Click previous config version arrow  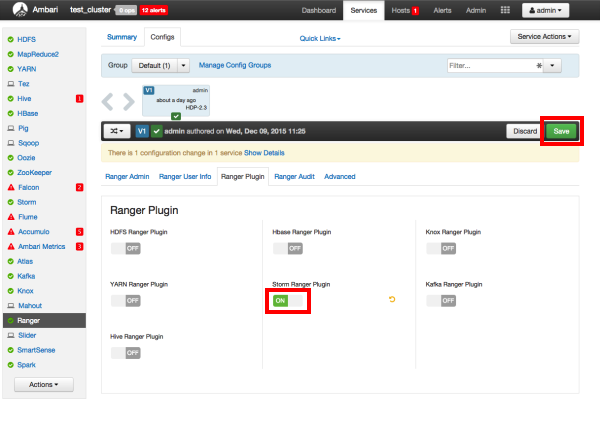point(108,102)
